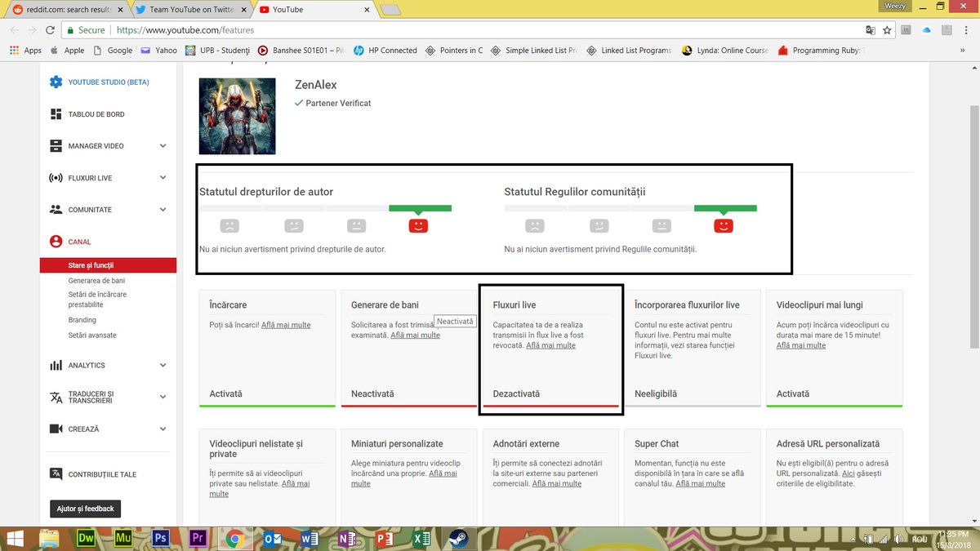Open Excel from the taskbar
The image size is (980, 551).
tap(421, 539)
